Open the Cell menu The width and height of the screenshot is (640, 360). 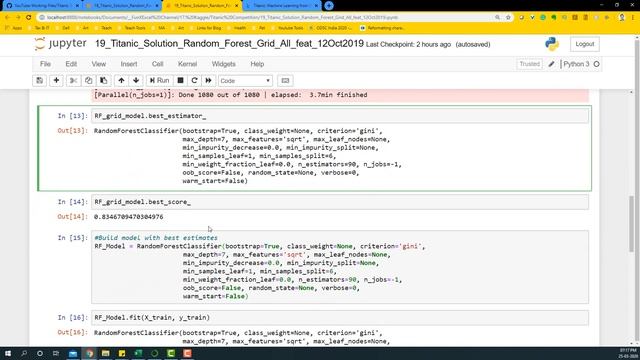tap(157, 64)
